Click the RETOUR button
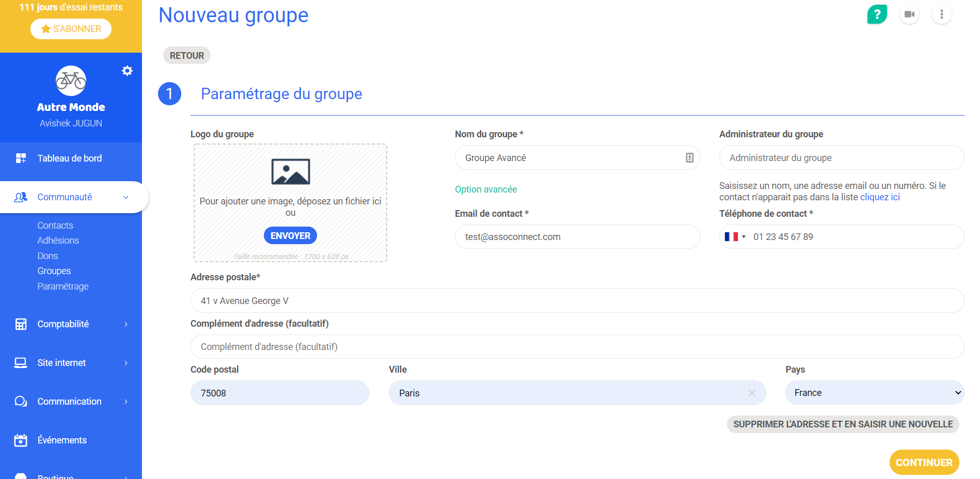The width and height of the screenshot is (980, 479). [187, 55]
